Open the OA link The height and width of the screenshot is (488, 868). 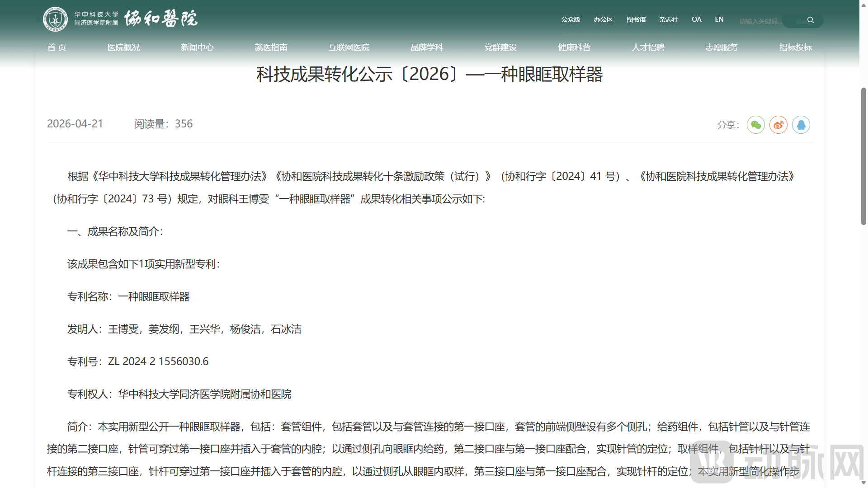(x=697, y=19)
